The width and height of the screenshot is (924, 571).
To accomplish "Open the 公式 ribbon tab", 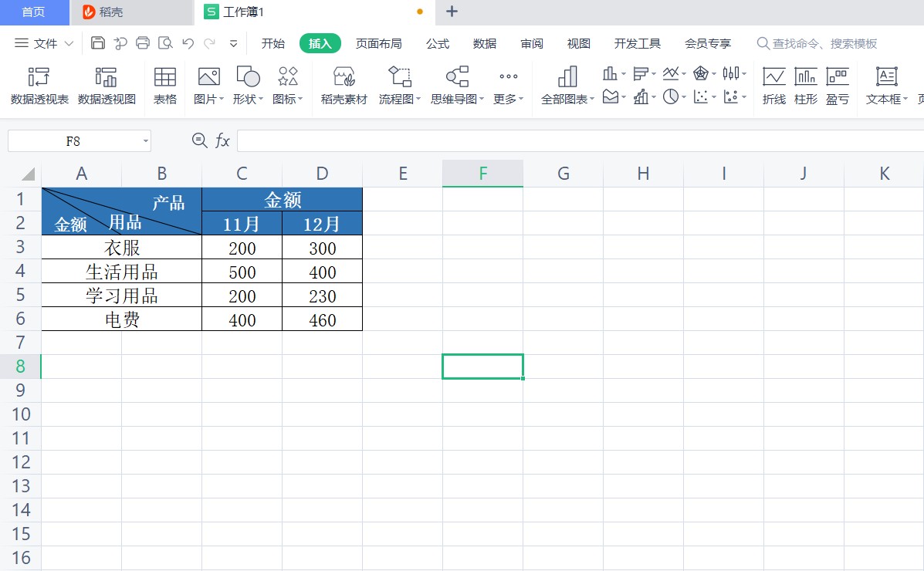I will pyautogui.click(x=437, y=43).
